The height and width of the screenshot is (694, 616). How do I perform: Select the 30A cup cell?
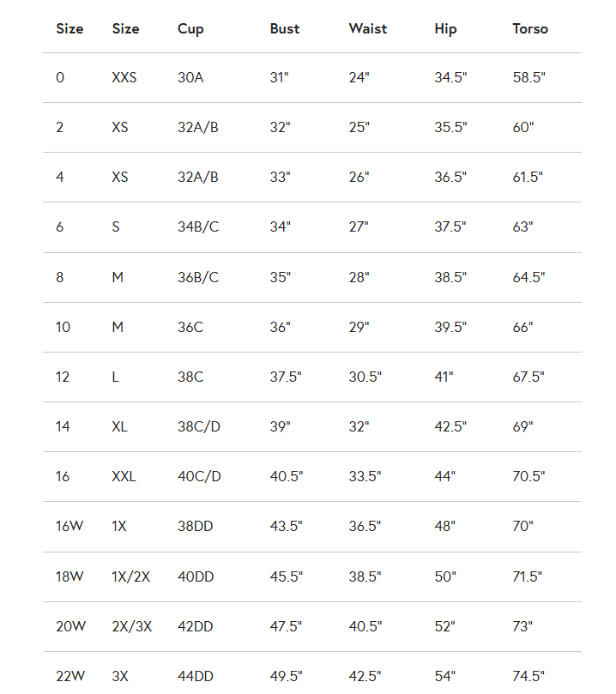tap(190, 77)
